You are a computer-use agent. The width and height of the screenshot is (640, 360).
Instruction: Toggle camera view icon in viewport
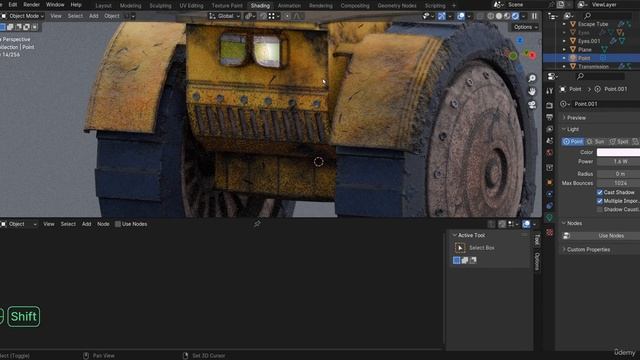pyautogui.click(x=532, y=105)
